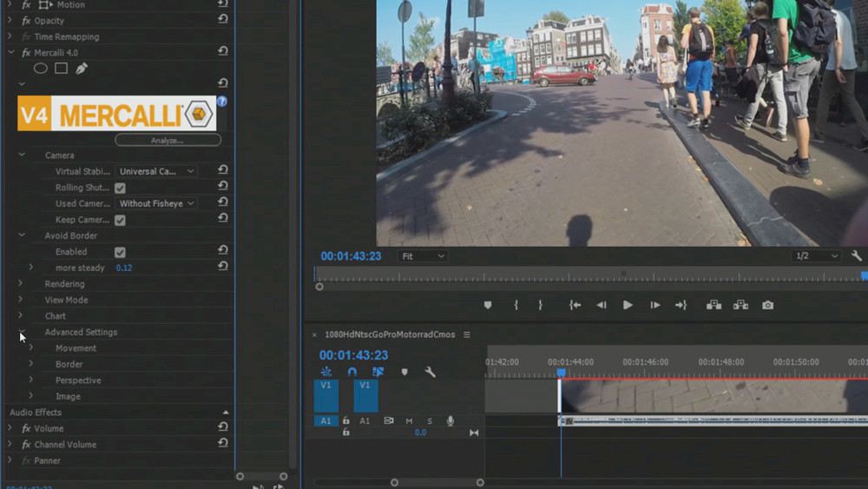This screenshot has width=868, height=489.
Task: Expand the View Mode section
Action: click(21, 299)
